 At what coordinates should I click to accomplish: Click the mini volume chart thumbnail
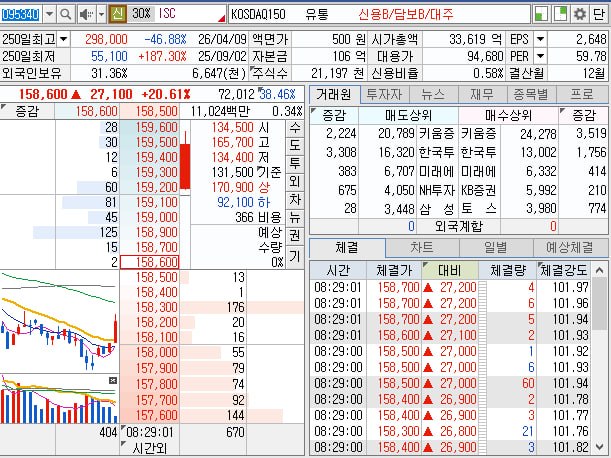point(59,399)
